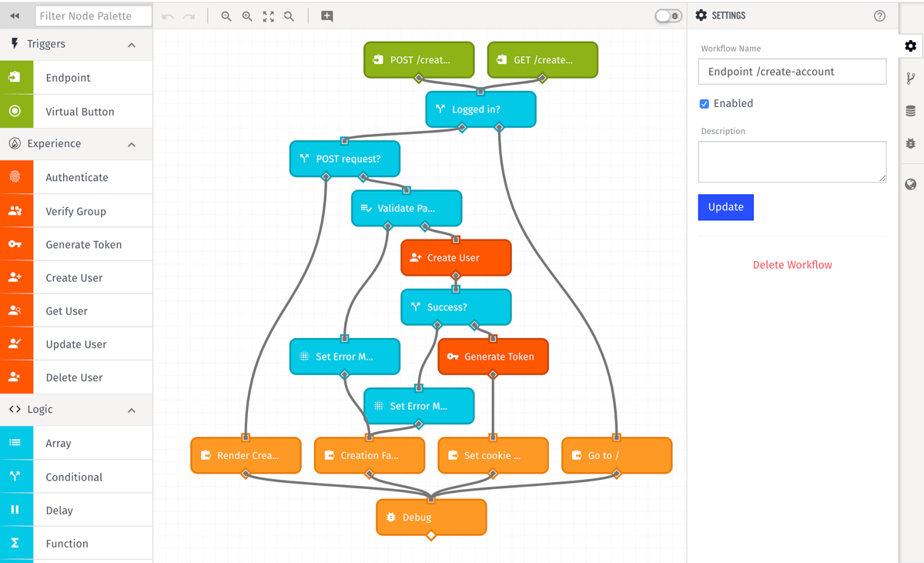Select the Update User palette icon

point(15,343)
